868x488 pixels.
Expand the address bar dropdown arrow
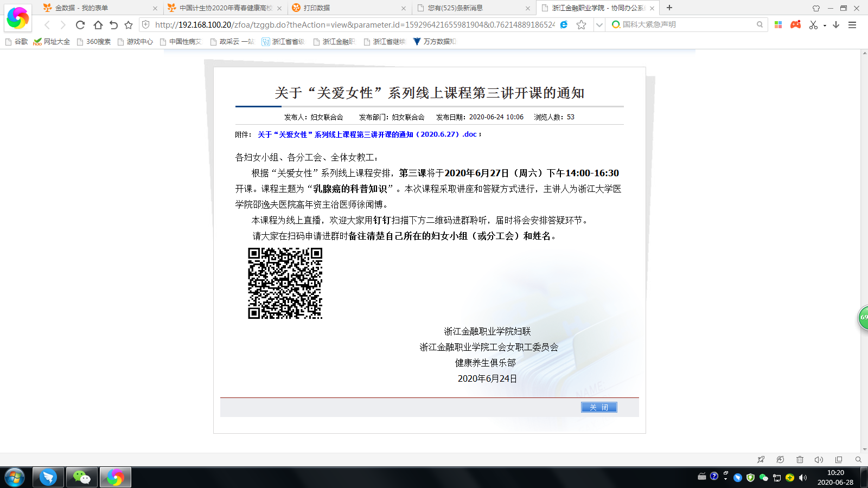pos(599,25)
